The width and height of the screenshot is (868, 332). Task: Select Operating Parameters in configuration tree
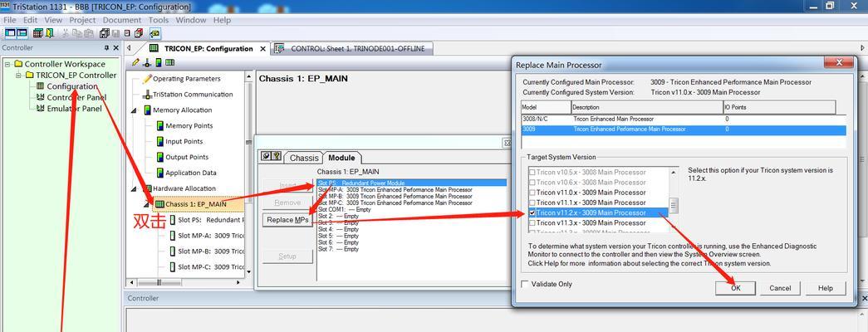187,79
